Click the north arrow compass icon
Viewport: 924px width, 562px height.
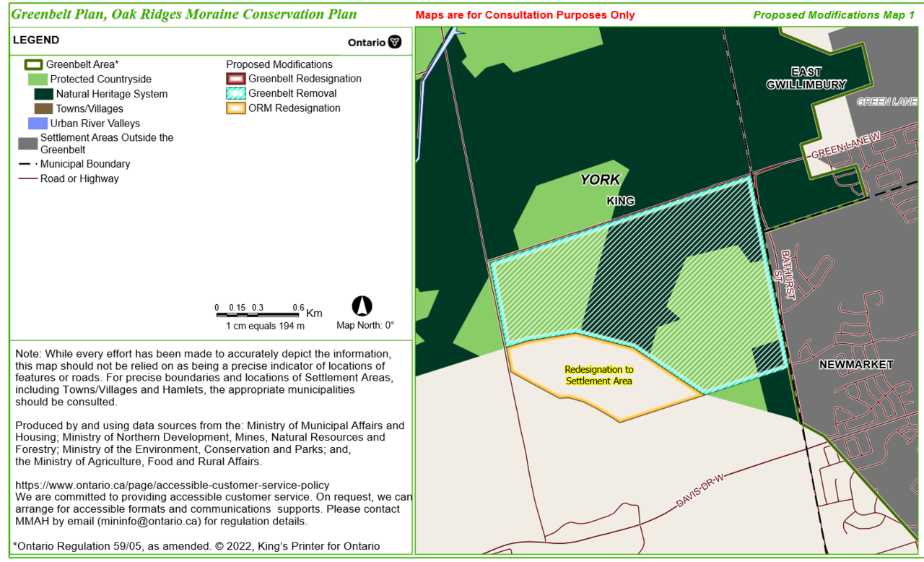click(x=362, y=306)
